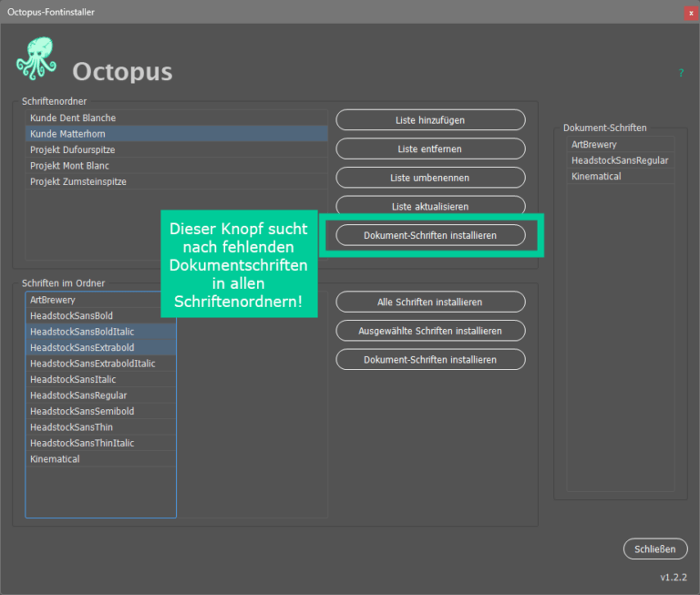The height and width of the screenshot is (595, 700).
Task: Select the HeadstockSansExtrabold font
Action: pyautogui.click(x=101, y=348)
